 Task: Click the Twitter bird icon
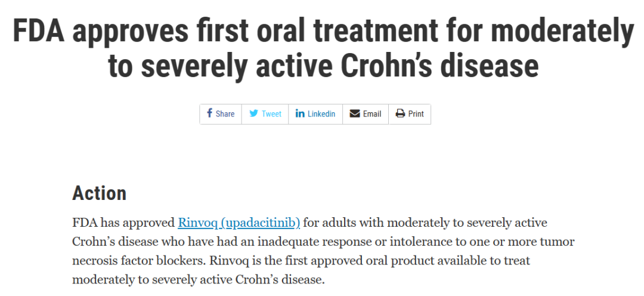pos(254,113)
